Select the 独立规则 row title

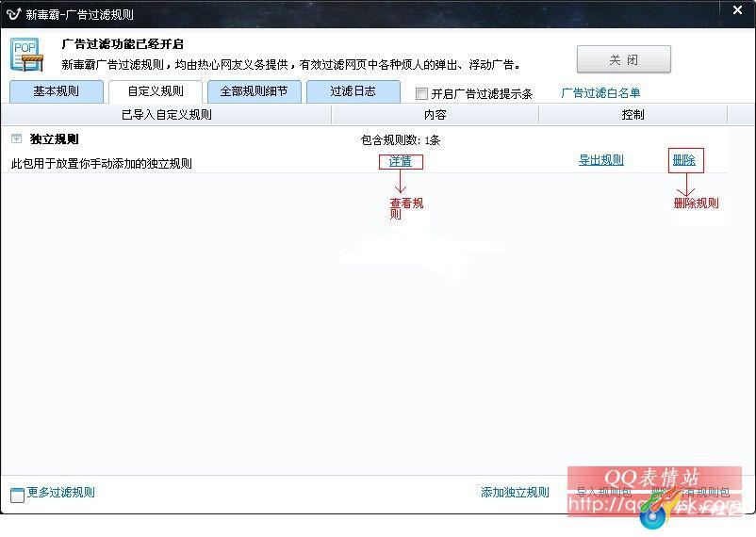click(54, 139)
